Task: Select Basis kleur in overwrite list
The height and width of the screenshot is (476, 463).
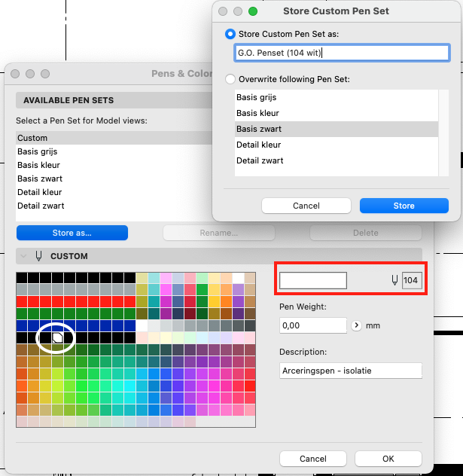Action: [x=337, y=113]
